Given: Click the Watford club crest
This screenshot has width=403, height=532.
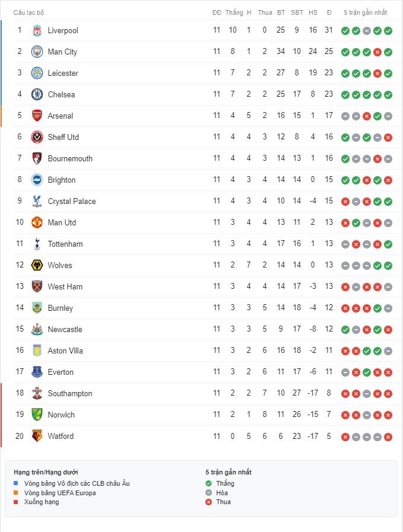Looking at the screenshot, I should pos(37,436).
